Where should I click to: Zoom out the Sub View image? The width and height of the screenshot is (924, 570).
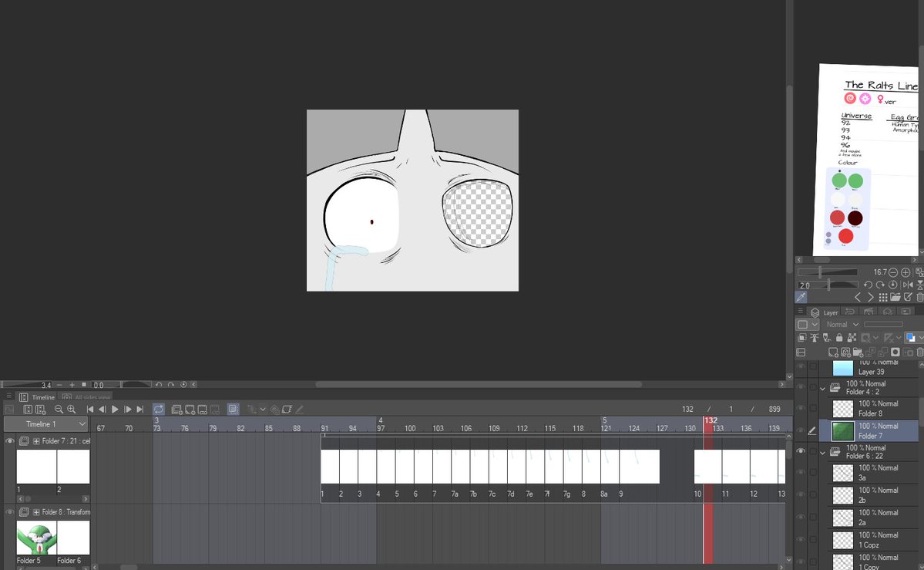892,272
